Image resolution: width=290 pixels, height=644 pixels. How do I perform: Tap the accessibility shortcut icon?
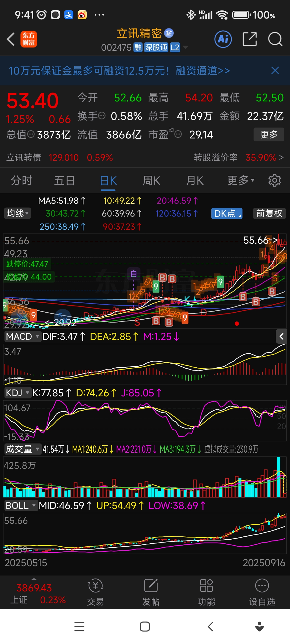(x=259, y=627)
